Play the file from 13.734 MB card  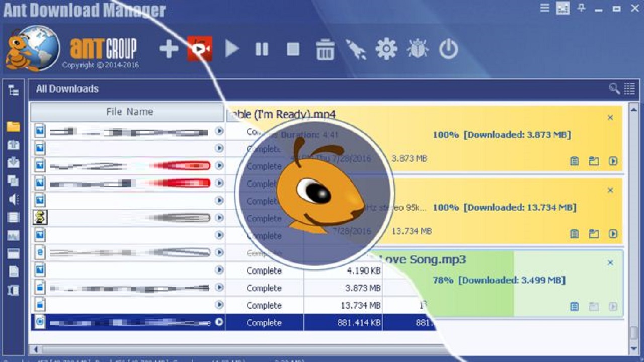(613, 234)
